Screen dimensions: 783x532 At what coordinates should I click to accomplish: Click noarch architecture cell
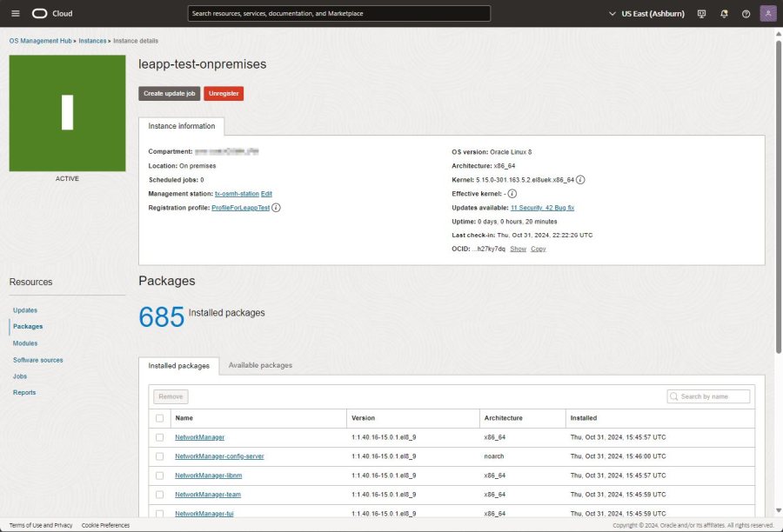[x=494, y=456]
